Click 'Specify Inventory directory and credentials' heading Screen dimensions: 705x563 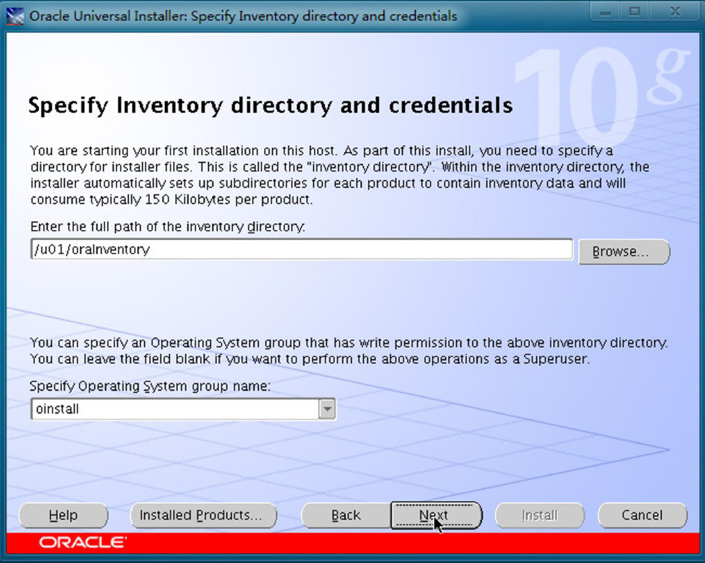[x=270, y=106]
